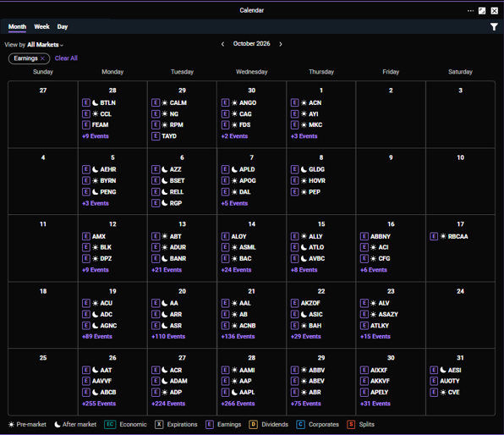Switch to the Week view tab
The height and width of the screenshot is (435, 504).
point(41,27)
